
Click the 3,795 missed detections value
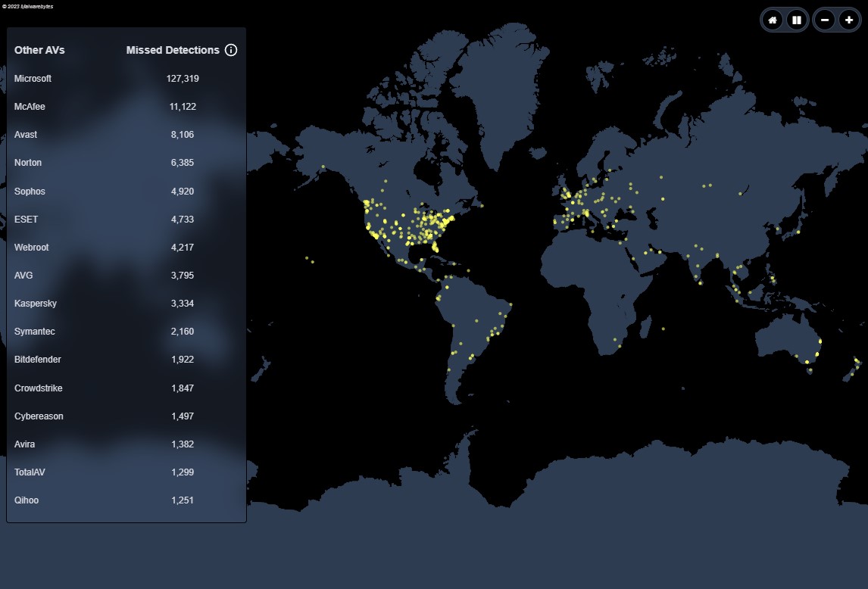tap(183, 275)
